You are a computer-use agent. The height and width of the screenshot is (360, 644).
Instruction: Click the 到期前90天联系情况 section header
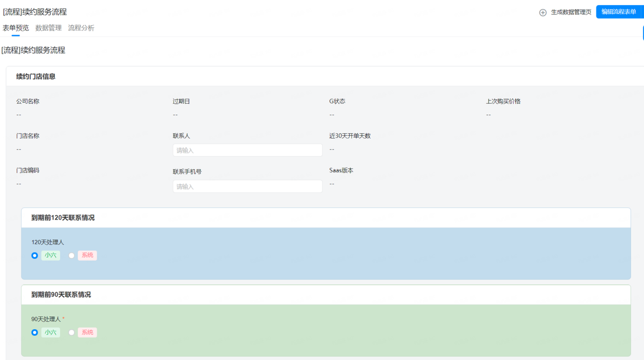click(326, 295)
